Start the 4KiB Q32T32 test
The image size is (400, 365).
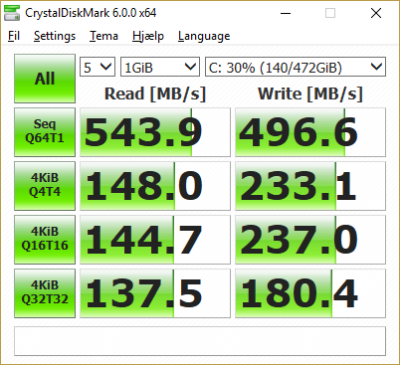[45, 293]
